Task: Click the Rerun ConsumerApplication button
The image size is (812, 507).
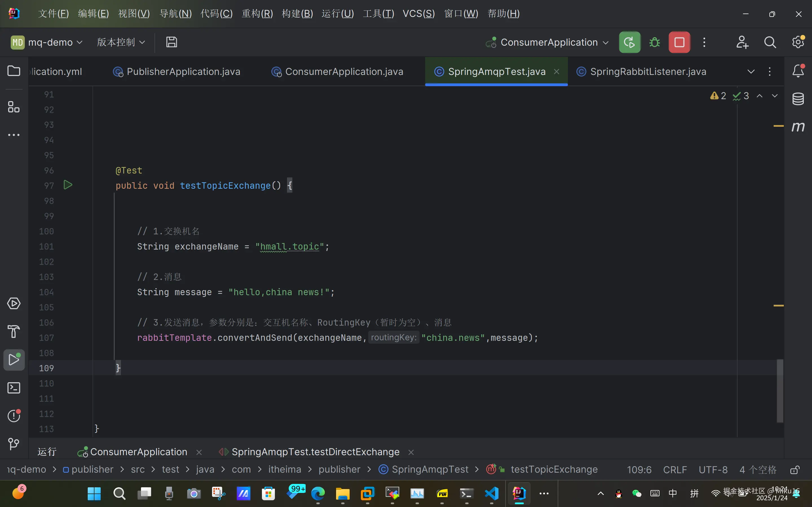Action: [x=630, y=42]
